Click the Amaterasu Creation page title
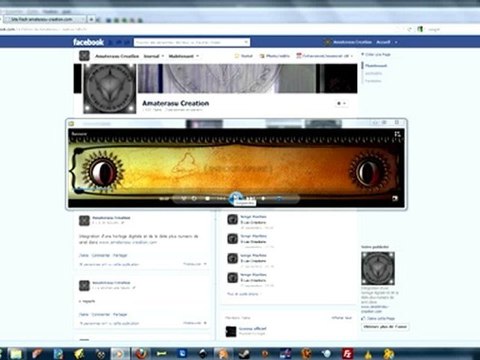This screenshot has width=480, height=360. pyautogui.click(x=176, y=103)
